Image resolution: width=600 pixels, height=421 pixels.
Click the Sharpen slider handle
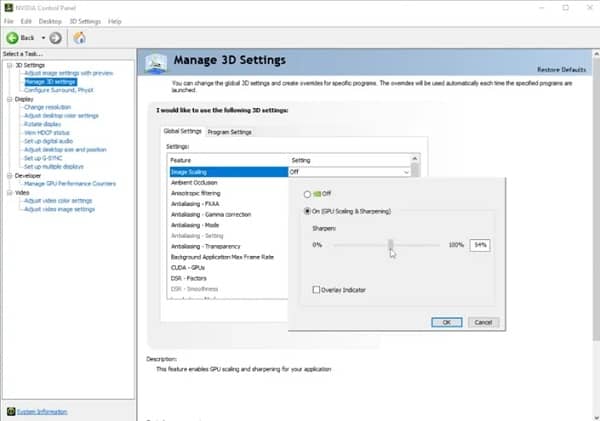coord(390,244)
